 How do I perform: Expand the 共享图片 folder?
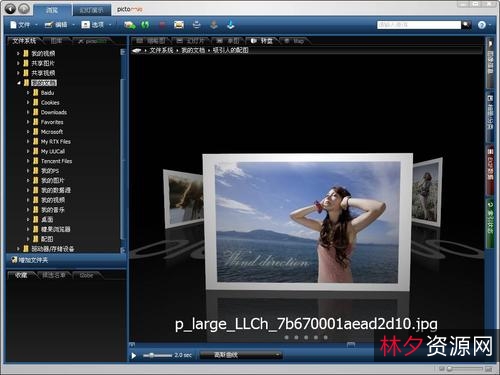pyautogui.click(x=18, y=63)
